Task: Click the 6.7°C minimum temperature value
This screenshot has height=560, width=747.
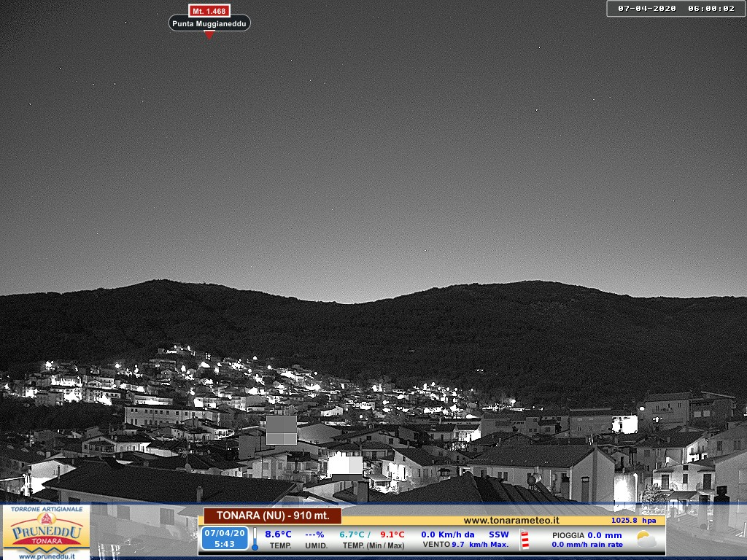Action: pos(352,534)
